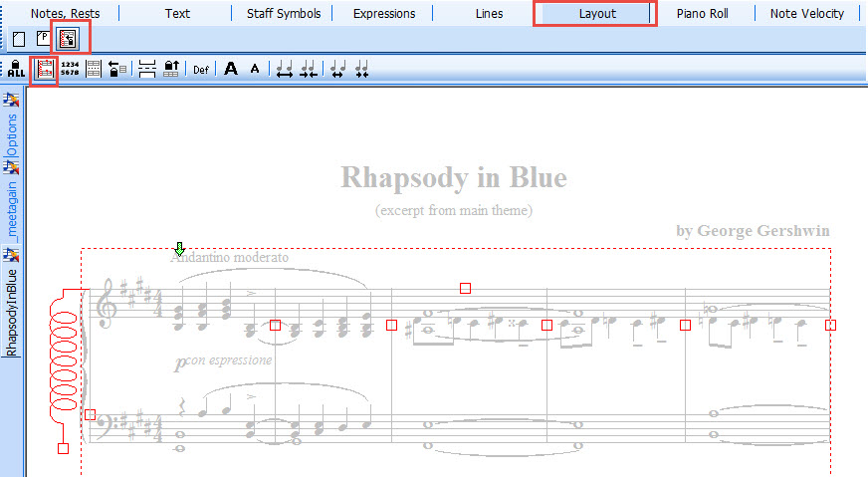Click the lock ALL icon
Image resolution: width=868 pixels, height=477 pixels.
coord(16,69)
